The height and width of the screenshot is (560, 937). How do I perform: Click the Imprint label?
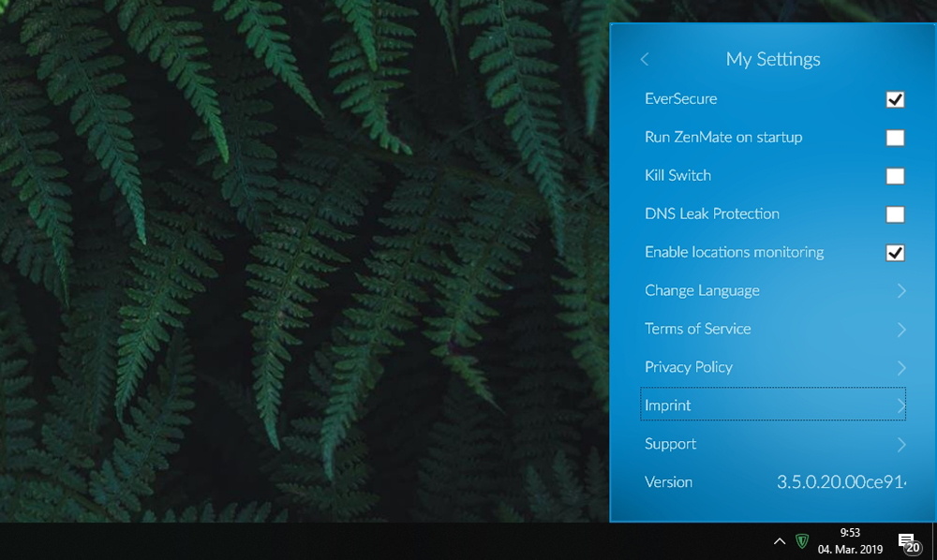click(667, 405)
